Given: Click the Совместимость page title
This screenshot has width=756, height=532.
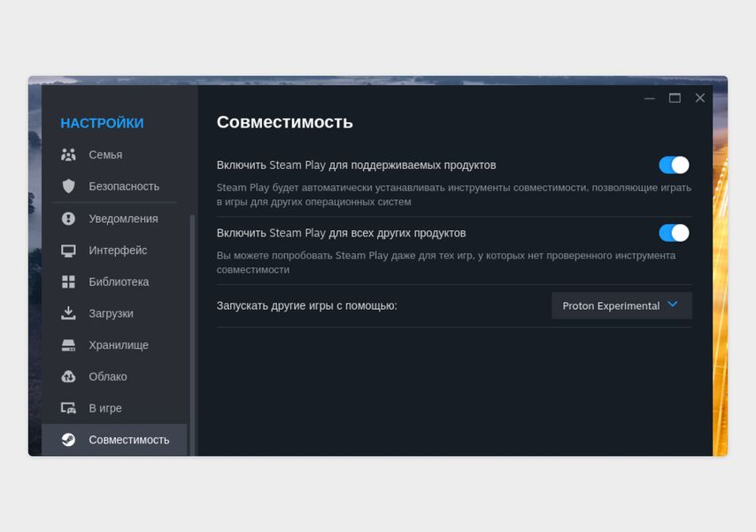Looking at the screenshot, I should [284, 122].
